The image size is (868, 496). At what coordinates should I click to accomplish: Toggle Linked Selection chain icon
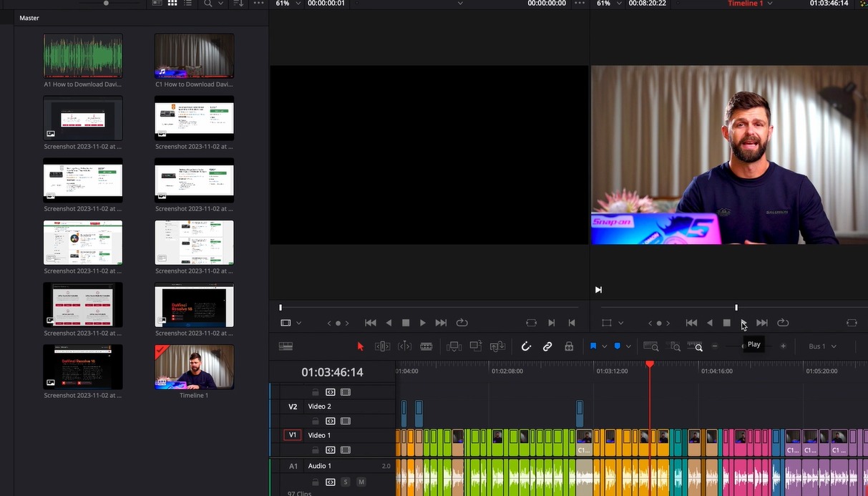(x=547, y=346)
